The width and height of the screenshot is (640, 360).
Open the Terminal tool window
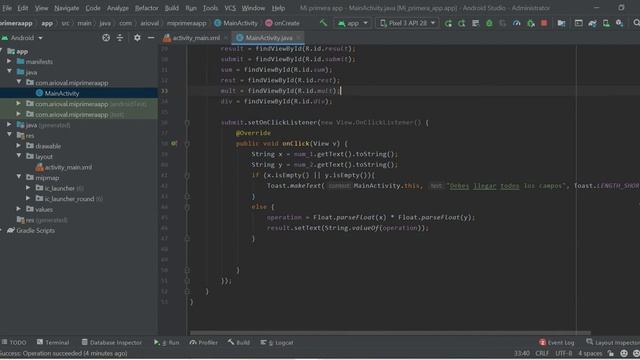(53, 342)
